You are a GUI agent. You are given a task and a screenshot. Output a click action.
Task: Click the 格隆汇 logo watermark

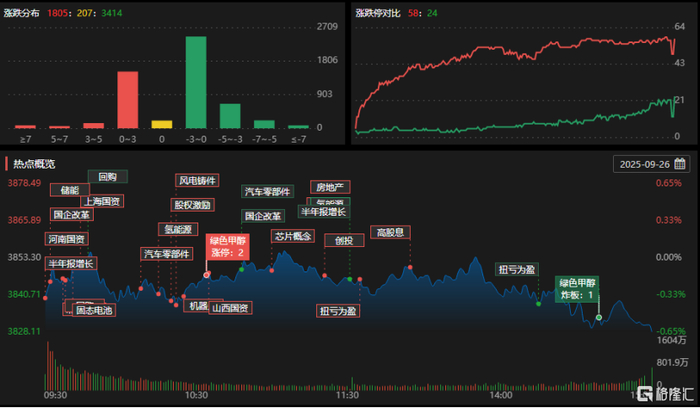665,394
